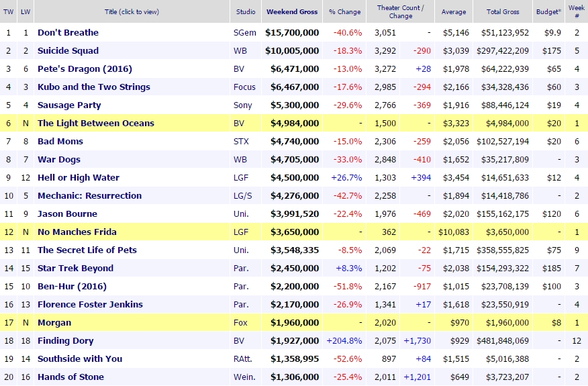This screenshot has width=588, height=386.
Task: Open the War Dogs title link
Action: [59, 159]
